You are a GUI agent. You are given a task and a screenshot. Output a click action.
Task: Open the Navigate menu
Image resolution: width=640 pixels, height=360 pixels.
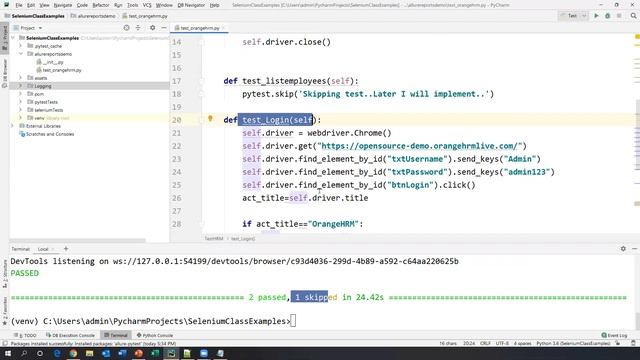(63, 5)
